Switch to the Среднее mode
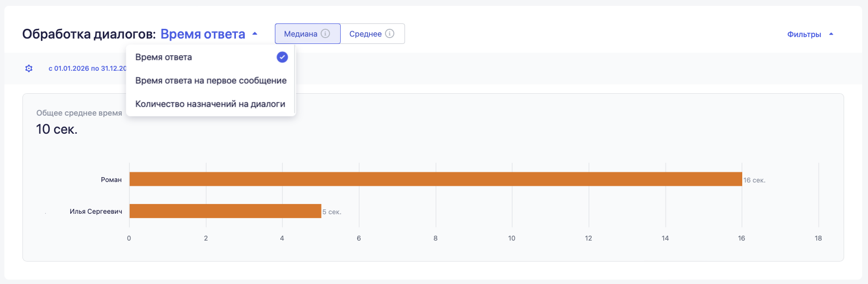 (366, 34)
